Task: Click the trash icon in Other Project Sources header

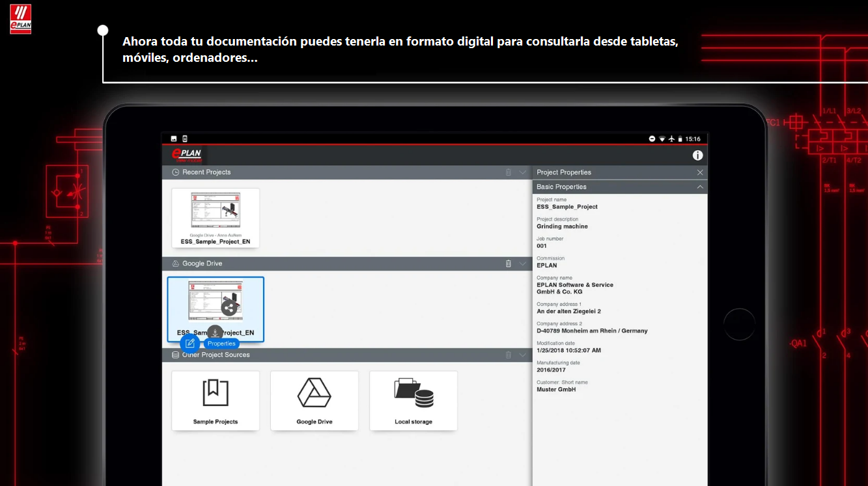Action: [509, 355]
